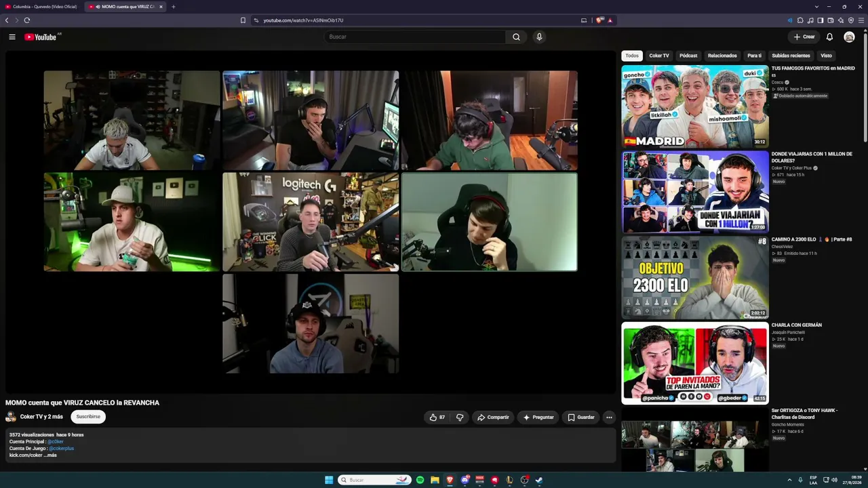The width and height of the screenshot is (868, 488).
Task: Open YouTube notifications bell
Action: (829, 37)
